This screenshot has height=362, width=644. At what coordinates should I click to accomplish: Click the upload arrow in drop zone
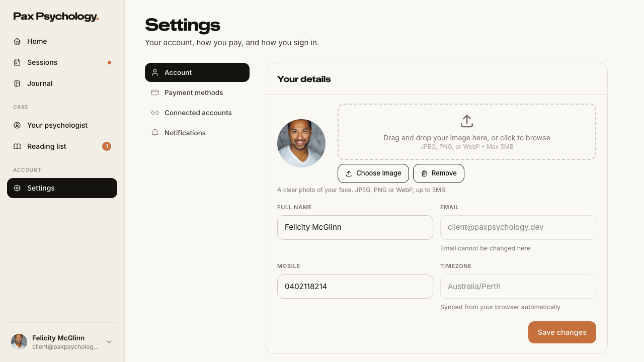click(467, 121)
